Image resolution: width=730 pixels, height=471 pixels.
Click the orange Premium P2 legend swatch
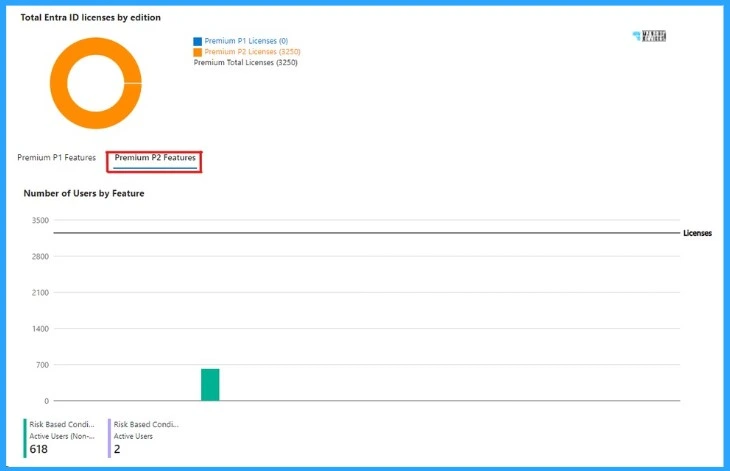click(197, 52)
